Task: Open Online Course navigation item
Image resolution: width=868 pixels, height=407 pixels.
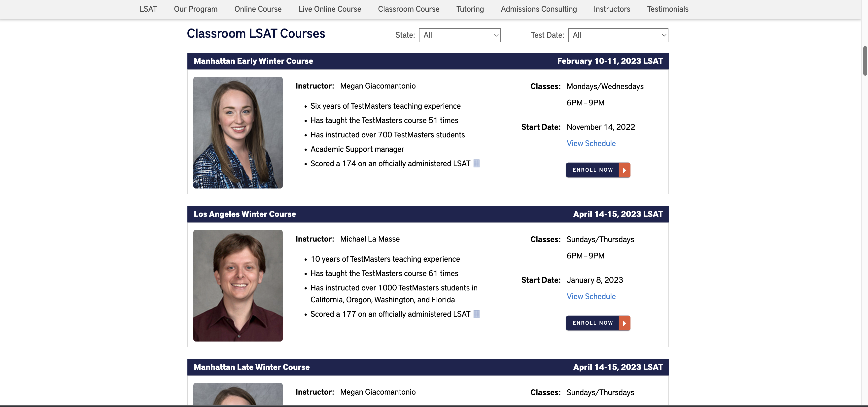Action: coord(258,9)
